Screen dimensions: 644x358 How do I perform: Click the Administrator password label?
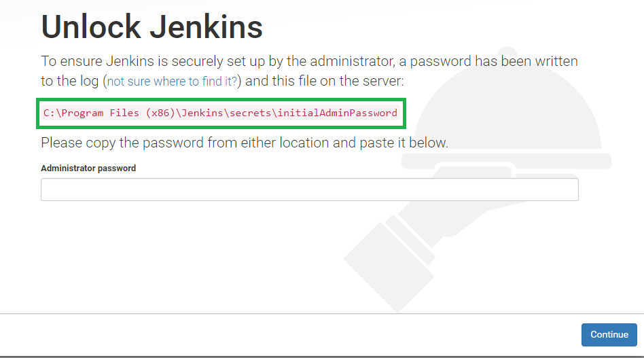[88, 168]
